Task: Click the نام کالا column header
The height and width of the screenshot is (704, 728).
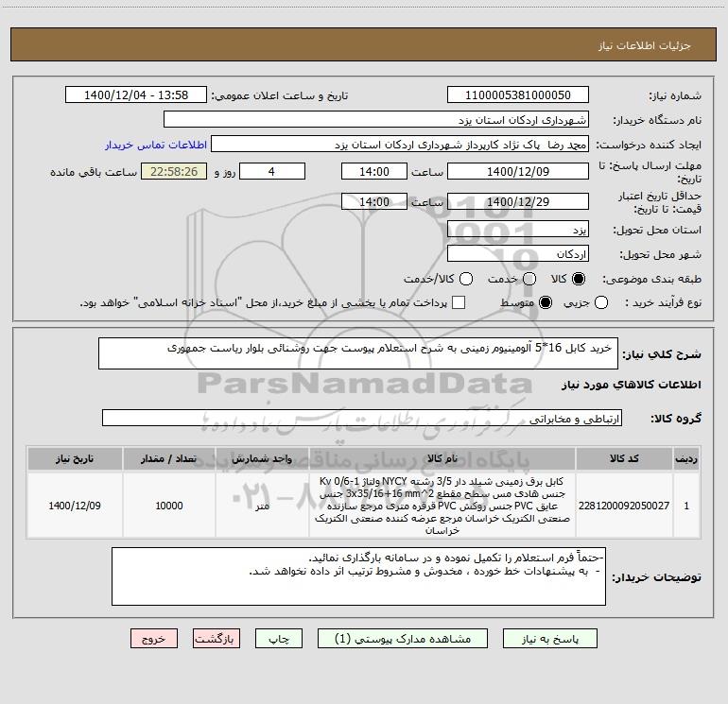Action: (x=442, y=458)
